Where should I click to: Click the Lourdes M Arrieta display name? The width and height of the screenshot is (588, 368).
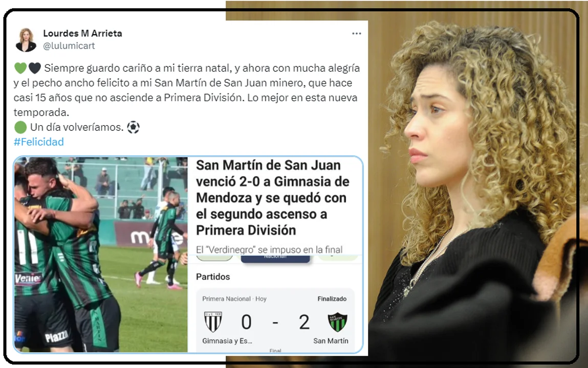pyautogui.click(x=82, y=33)
